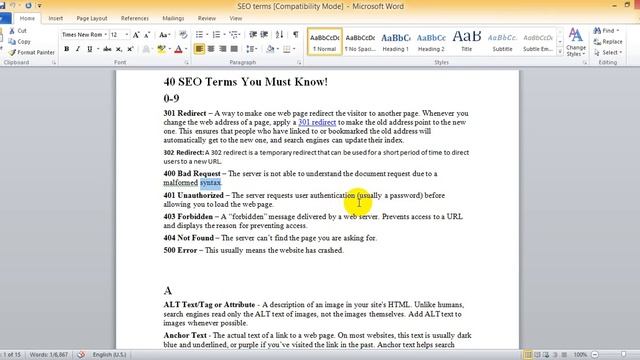Viewport: 640px width, 360px height.
Task: Click Increase Indent icon
Action: tap(264, 34)
